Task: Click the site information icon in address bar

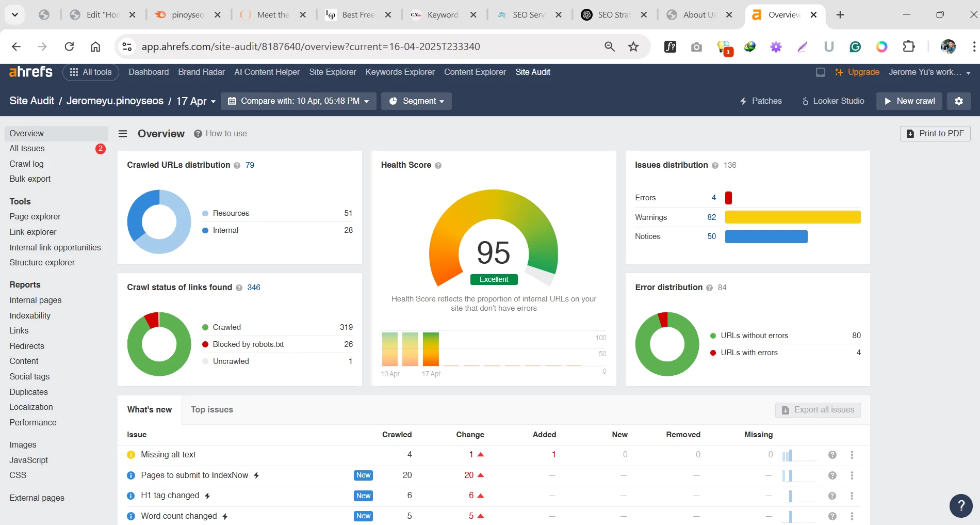Action: coord(127,47)
